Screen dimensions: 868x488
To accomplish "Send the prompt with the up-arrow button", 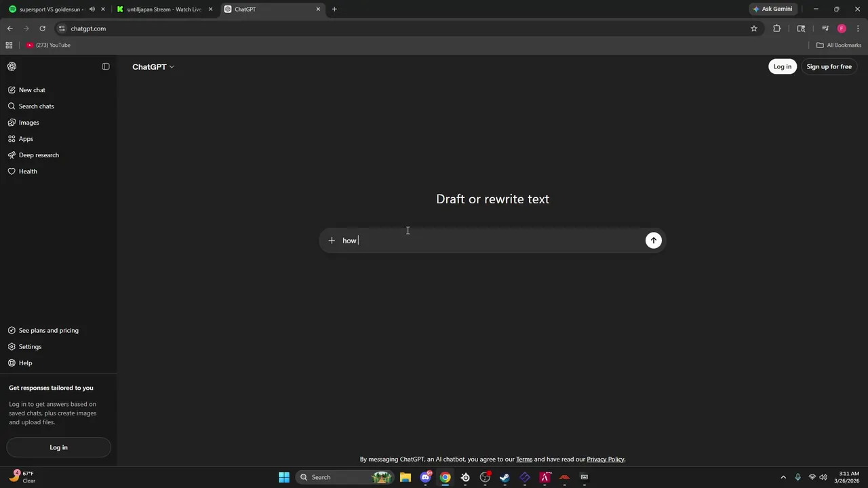I will pos(654,241).
